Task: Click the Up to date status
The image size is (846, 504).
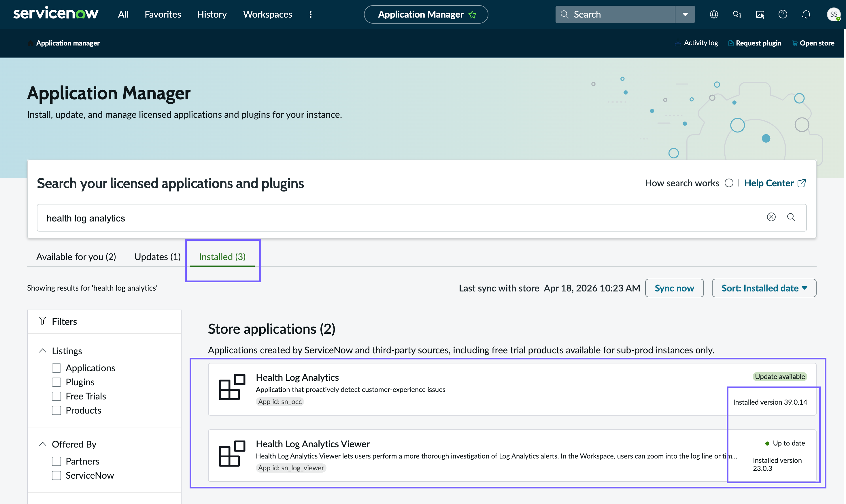Action: (x=785, y=443)
